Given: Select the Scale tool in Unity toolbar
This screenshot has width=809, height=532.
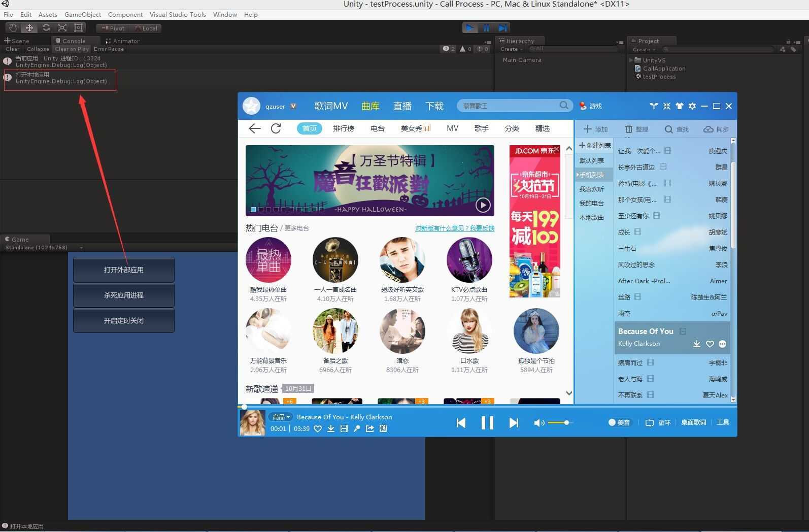Looking at the screenshot, I should tap(62, 28).
